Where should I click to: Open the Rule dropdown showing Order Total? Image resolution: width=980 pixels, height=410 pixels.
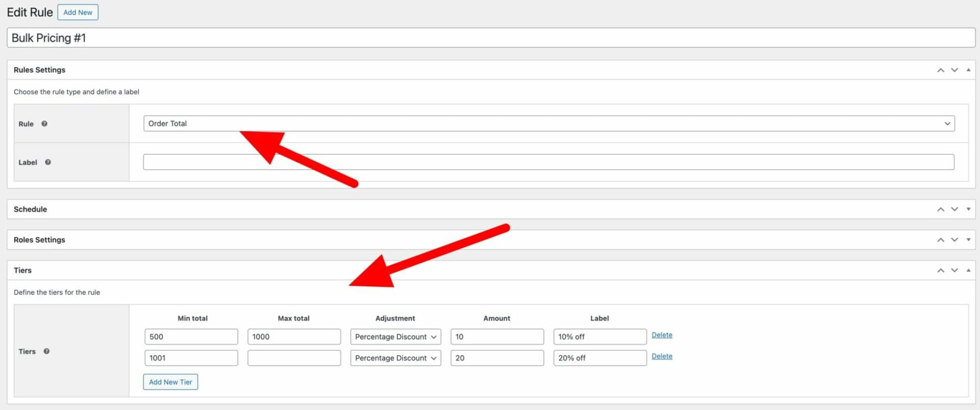coord(549,124)
